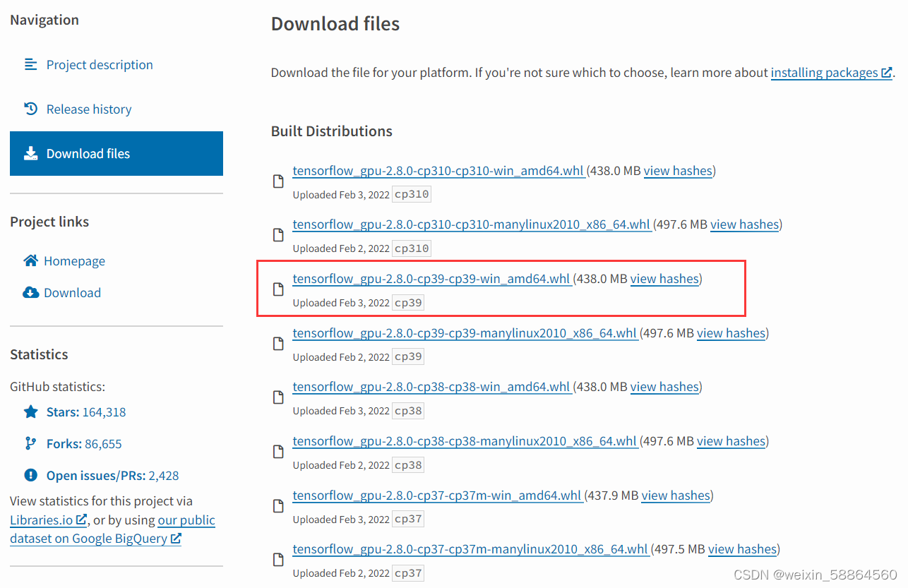The image size is (908, 588).
Task: Open the Homepage project link
Action: pyautogui.click(x=74, y=261)
